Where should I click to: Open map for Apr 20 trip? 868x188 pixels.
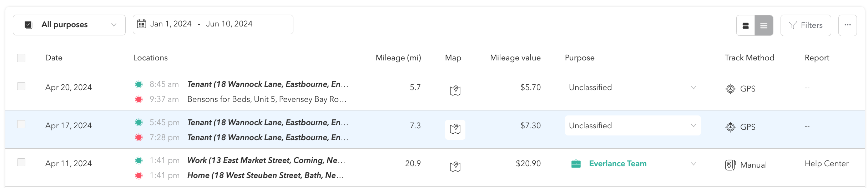coord(455,91)
